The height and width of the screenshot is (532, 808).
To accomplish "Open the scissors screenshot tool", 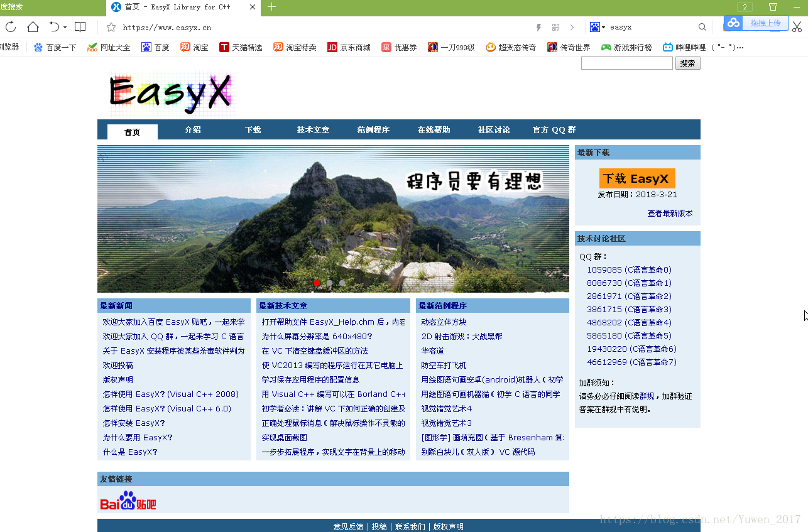I will coord(797,27).
